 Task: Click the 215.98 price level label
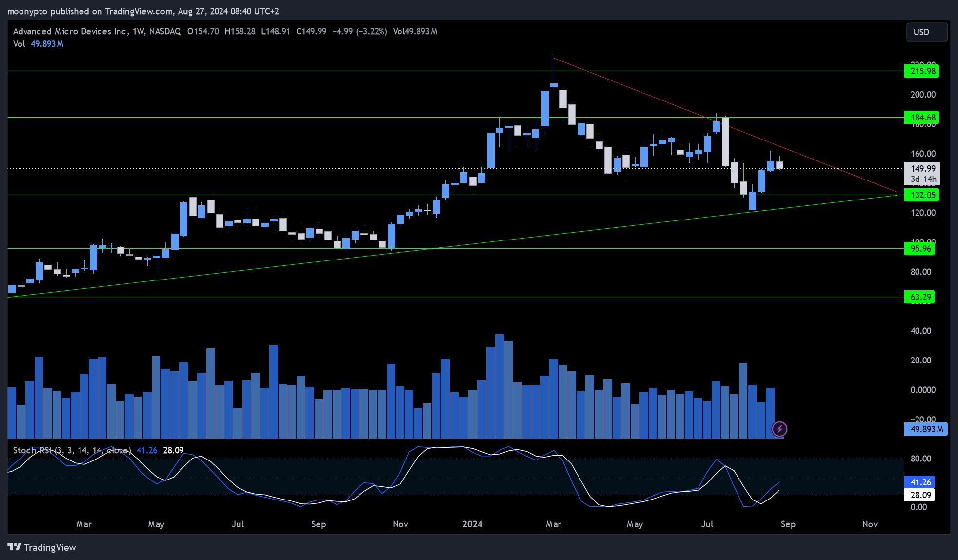tap(921, 71)
